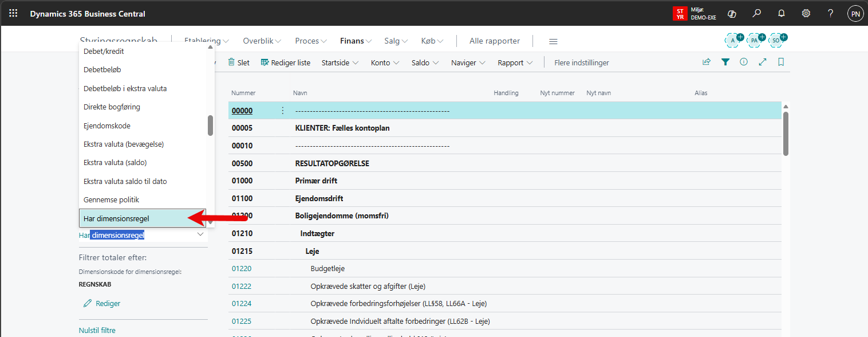Image resolution: width=868 pixels, height=337 pixels.
Task: Click the search magnifier icon
Action: pyautogui.click(x=756, y=13)
